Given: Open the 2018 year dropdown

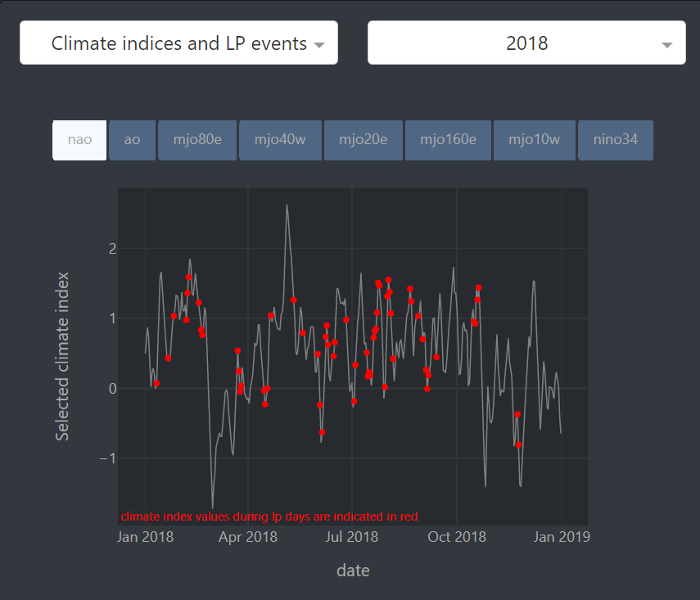Looking at the screenshot, I should (x=526, y=43).
